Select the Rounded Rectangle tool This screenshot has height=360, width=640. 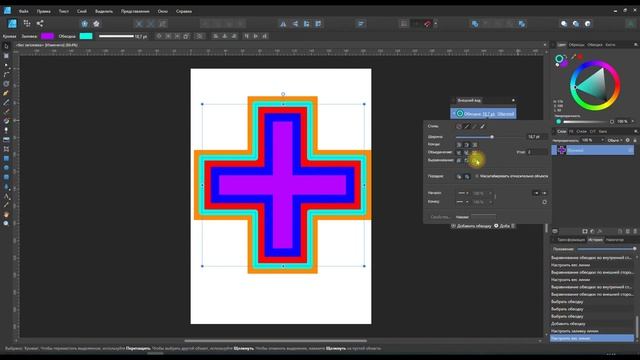(6, 177)
